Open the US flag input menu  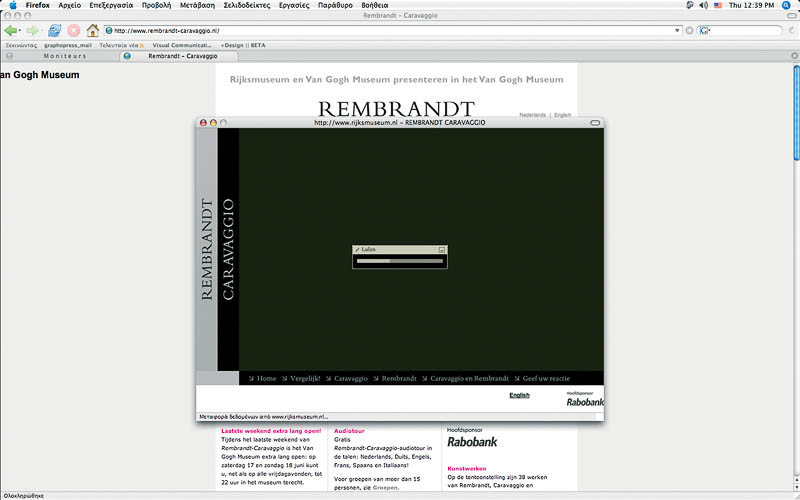718,5
